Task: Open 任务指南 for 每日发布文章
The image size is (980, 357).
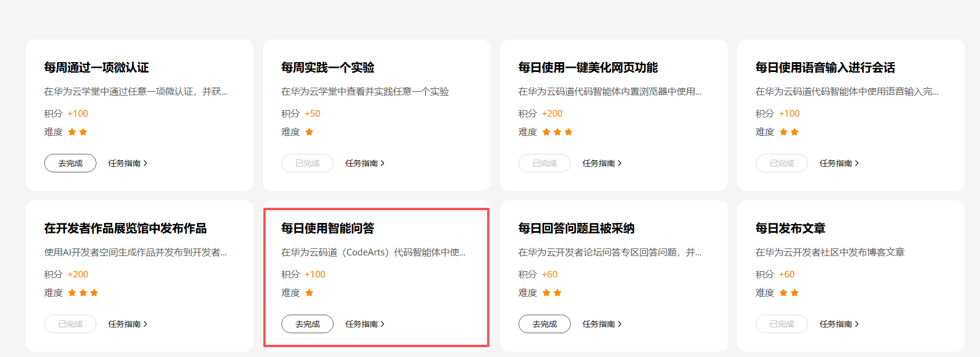Action: pos(839,324)
